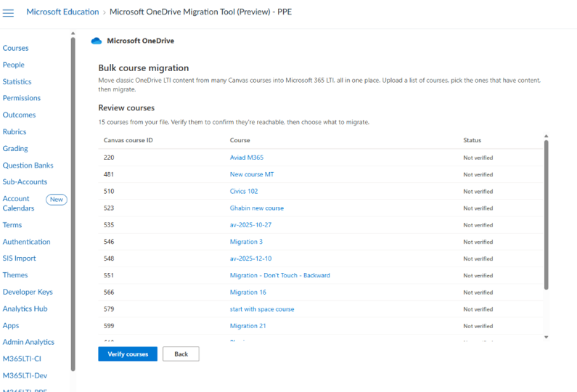Open Admin Analytics in the sidebar

point(28,342)
